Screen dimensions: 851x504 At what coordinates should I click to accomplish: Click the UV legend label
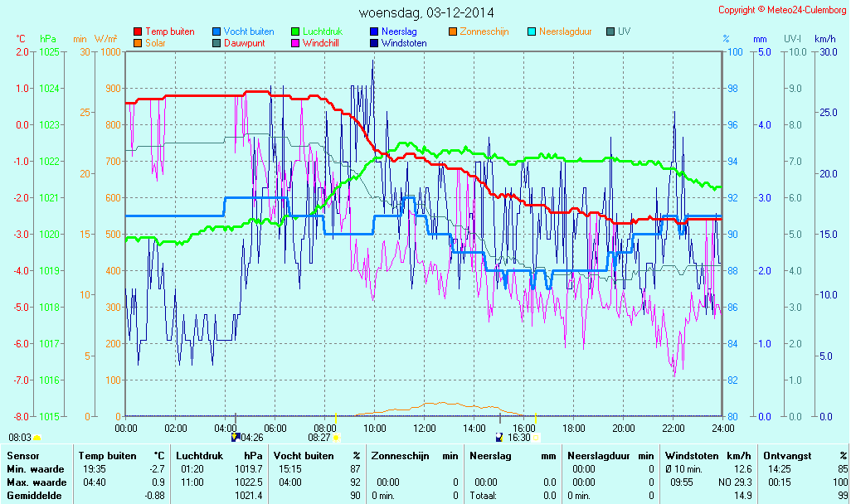click(625, 31)
